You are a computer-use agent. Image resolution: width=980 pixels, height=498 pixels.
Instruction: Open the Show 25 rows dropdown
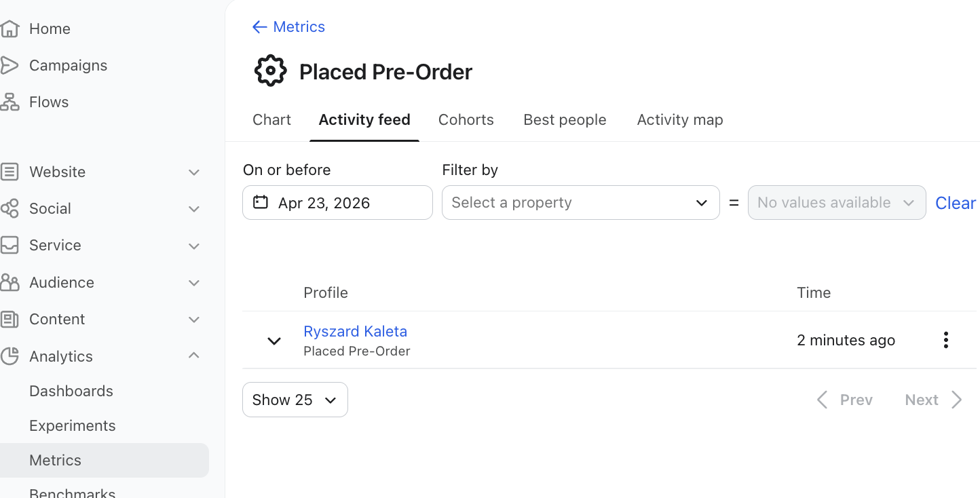(295, 400)
